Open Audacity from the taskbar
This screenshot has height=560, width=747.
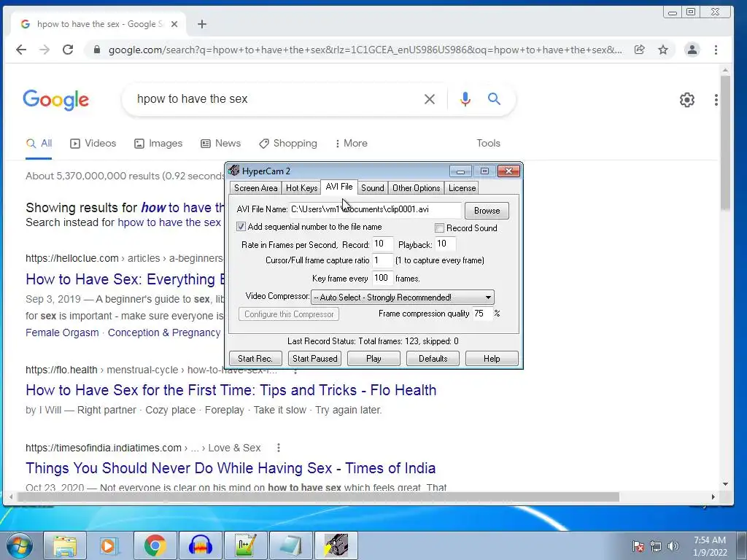coord(201,545)
